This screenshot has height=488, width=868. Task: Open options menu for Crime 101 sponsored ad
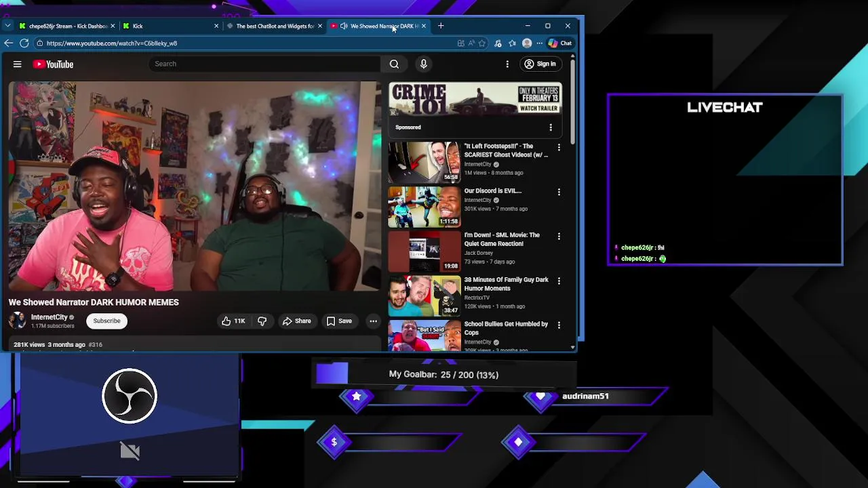551,127
